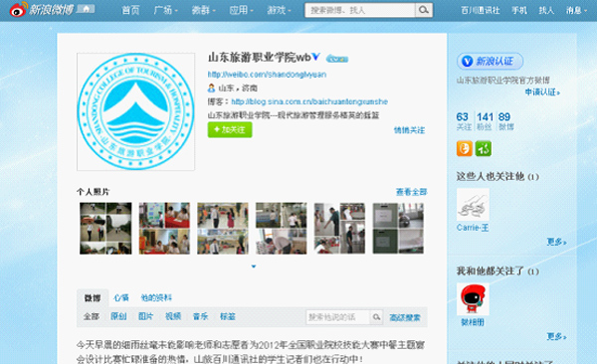597x364 pixels.
Task: Filter posts by 图片
Action: tap(146, 316)
